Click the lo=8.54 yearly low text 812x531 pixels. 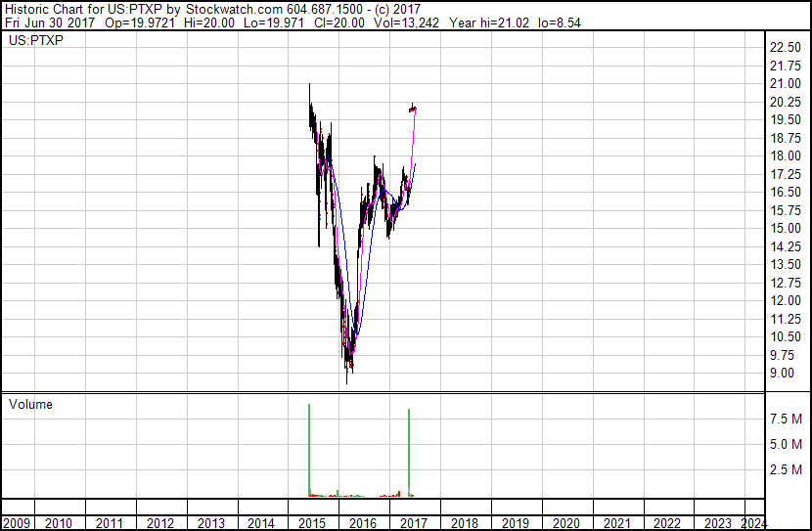pyautogui.click(x=560, y=22)
